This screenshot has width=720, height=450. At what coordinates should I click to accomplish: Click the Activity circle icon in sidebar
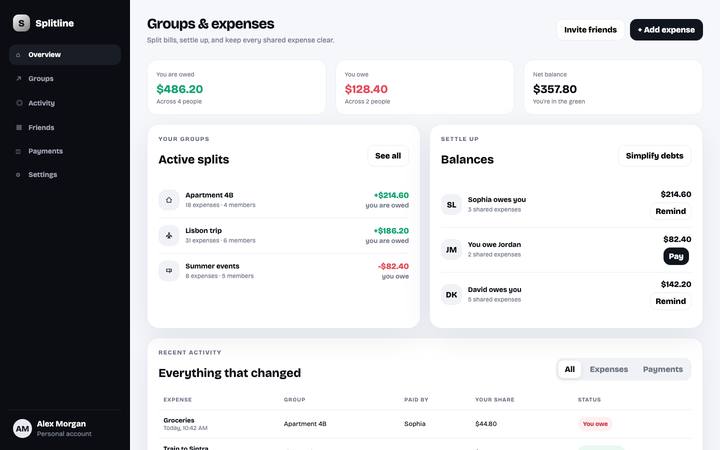(x=19, y=103)
